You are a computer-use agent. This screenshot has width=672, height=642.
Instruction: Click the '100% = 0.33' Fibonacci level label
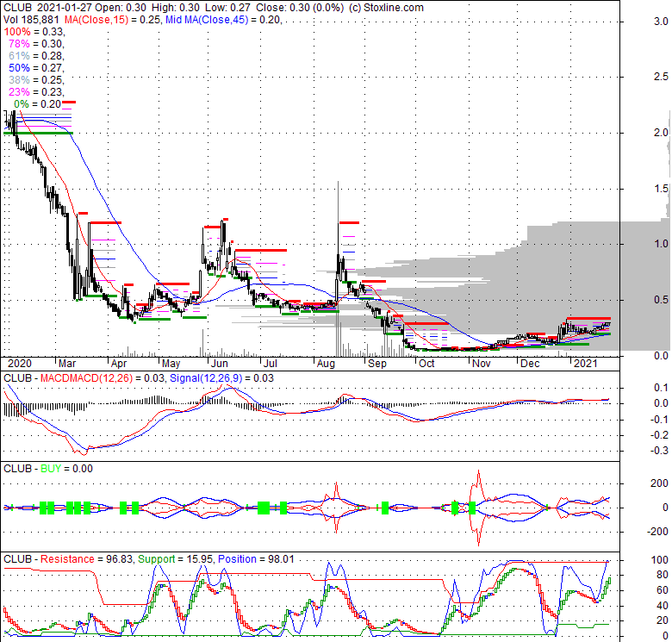pos(34,32)
